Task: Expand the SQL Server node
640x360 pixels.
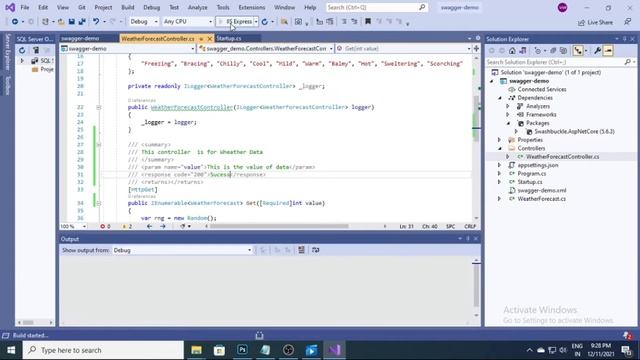Action: pyautogui.click(x=22, y=60)
